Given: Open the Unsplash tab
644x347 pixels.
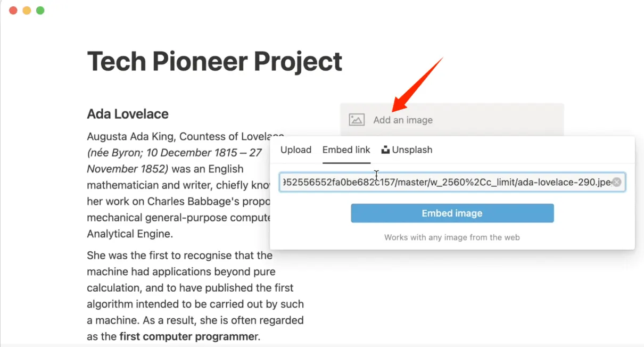Looking at the screenshot, I should [x=407, y=150].
